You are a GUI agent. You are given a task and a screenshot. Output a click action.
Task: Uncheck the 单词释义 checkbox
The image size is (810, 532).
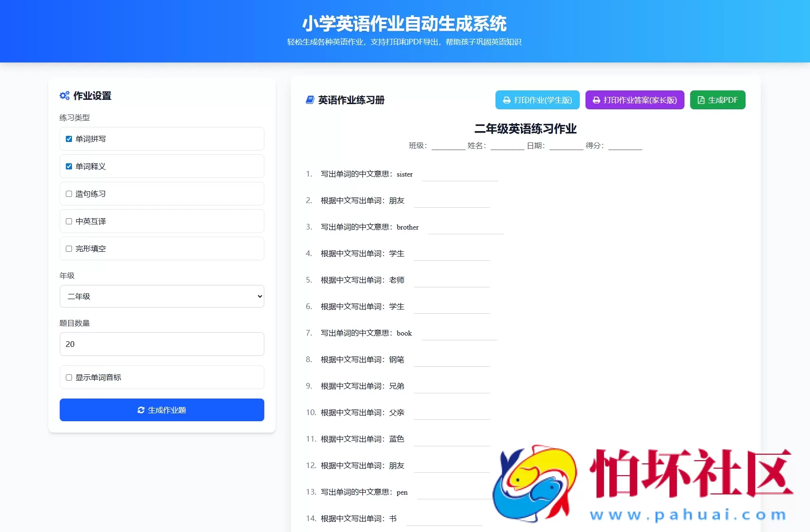(x=68, y=166)
